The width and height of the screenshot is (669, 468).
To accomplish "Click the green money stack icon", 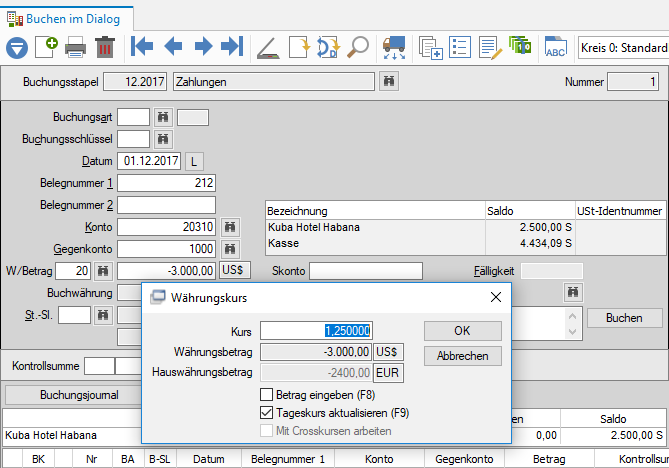I will 520,45.
